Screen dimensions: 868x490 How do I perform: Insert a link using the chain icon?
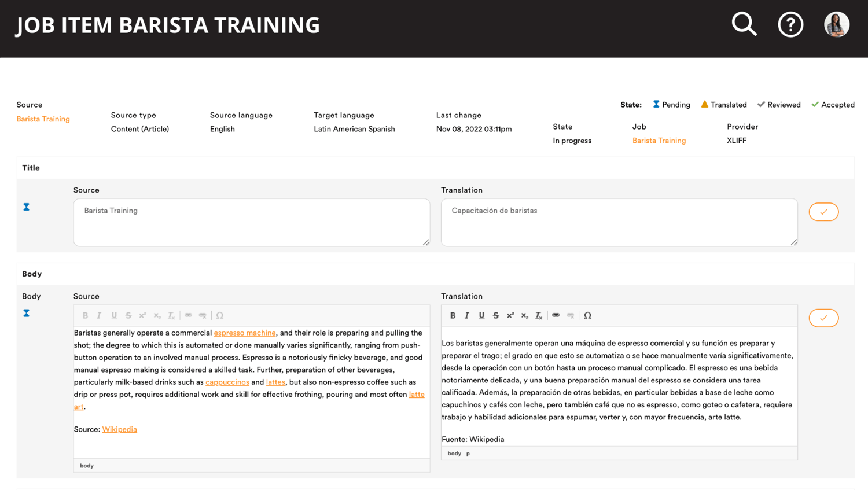[556, 315]
